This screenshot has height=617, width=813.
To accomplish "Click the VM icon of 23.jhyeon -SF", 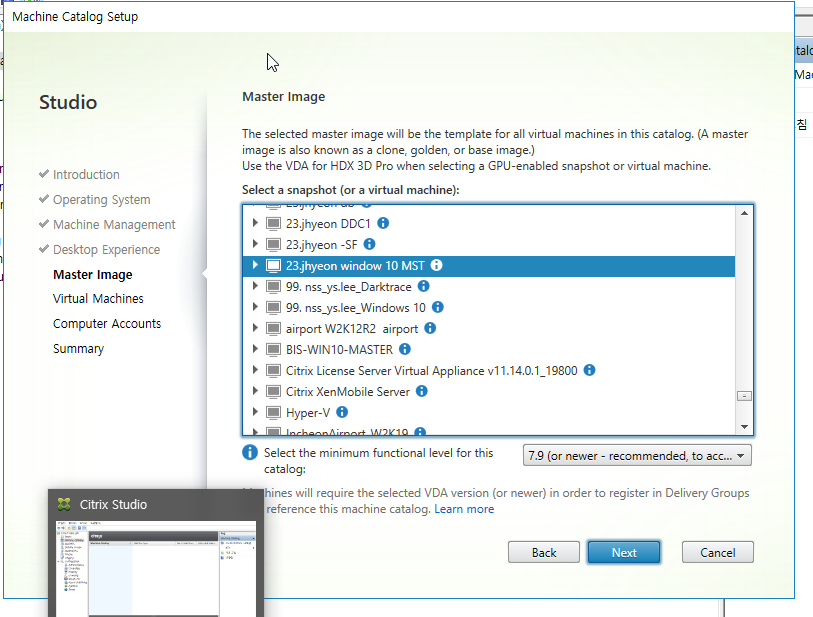I will (x=273, y=244).
